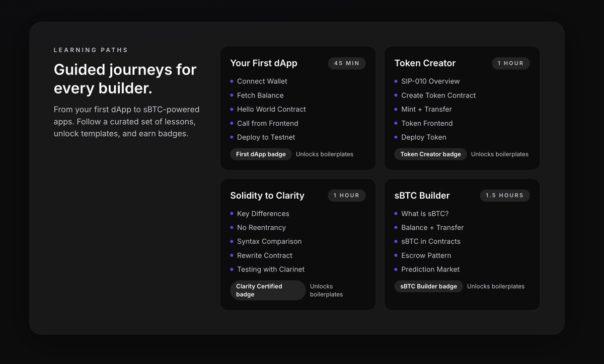Click the Testing with Clarinet lesson
604x364 pixels.
[271, 269]
